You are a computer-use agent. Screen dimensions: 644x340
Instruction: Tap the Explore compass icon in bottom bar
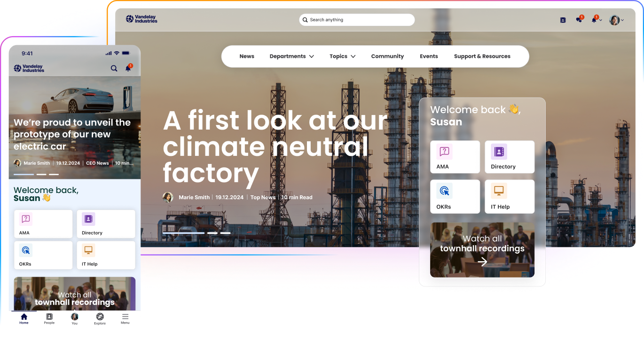(100, 319)
